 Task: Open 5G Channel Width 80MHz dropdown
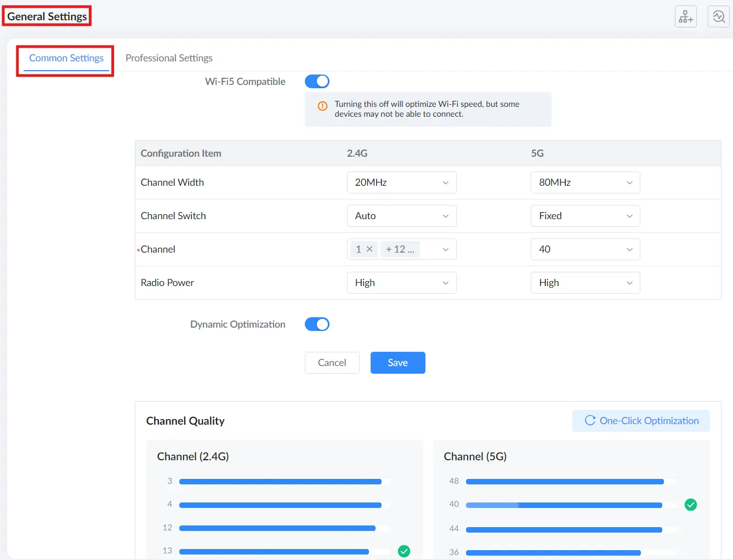coord(586,182)
